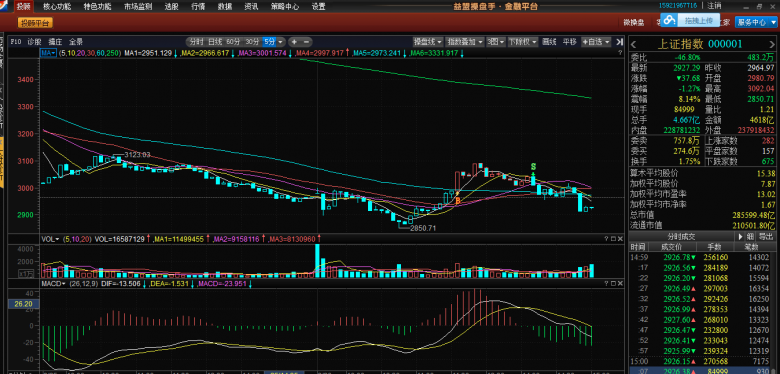Switch chart to 分时 view
Image resolution: width=780 pixels, height=374 pixels.
coord(196,42)
